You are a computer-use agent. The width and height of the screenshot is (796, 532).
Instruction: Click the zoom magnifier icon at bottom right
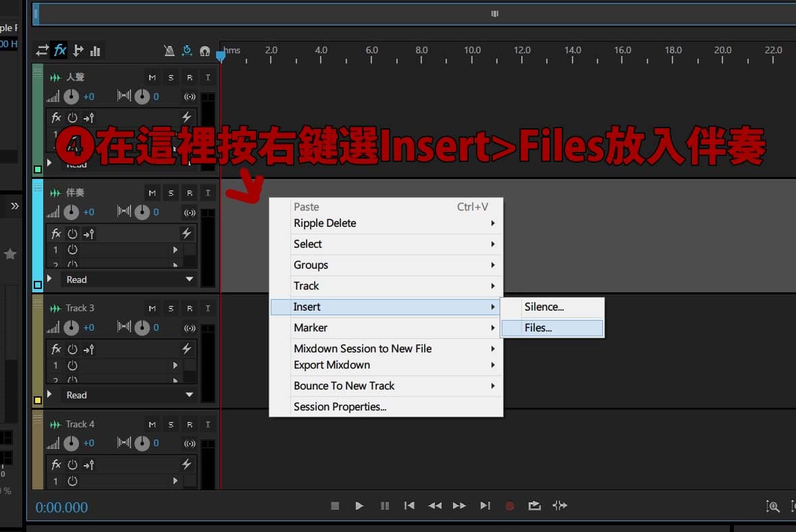pos(772,506)
